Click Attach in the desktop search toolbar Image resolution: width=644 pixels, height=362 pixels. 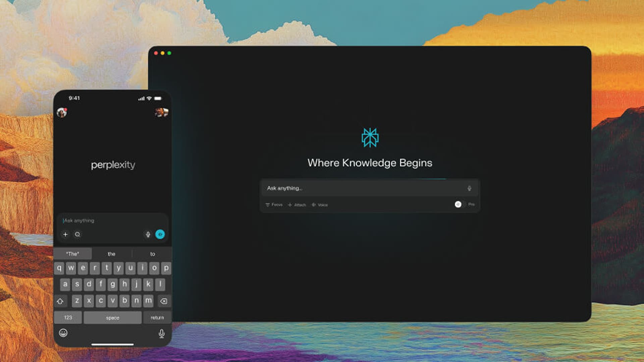point(297,205)
